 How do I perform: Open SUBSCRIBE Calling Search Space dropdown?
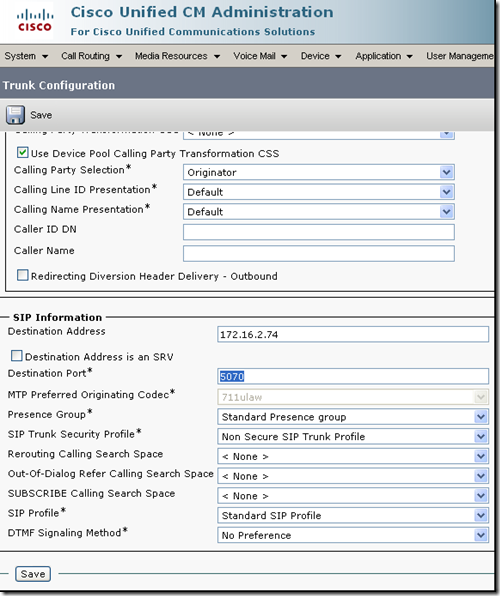point(353,496)
